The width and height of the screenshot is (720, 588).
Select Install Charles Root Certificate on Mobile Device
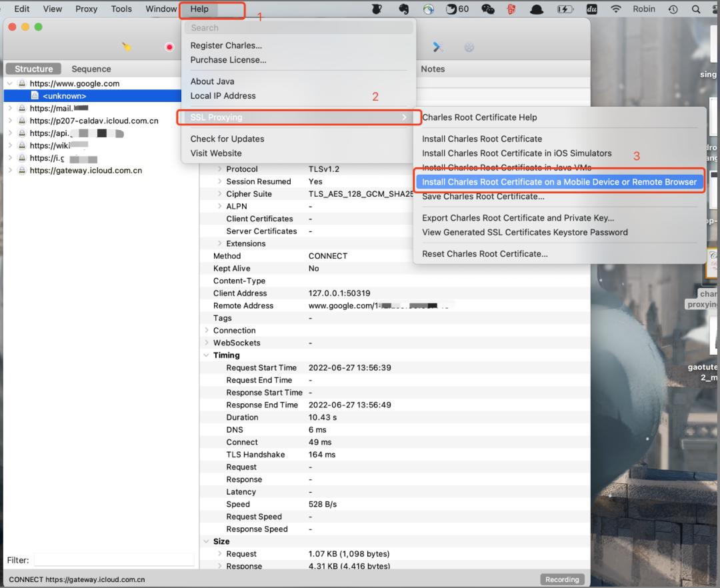559,182
